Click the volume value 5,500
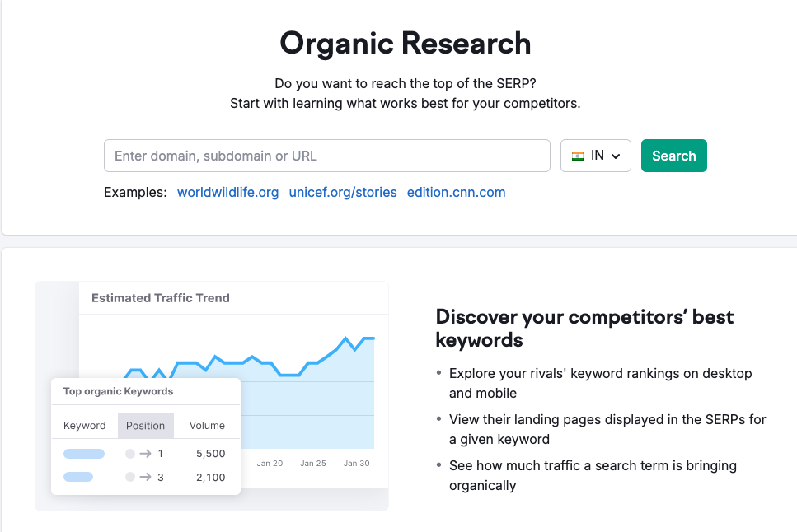 (x=211, y=453)
